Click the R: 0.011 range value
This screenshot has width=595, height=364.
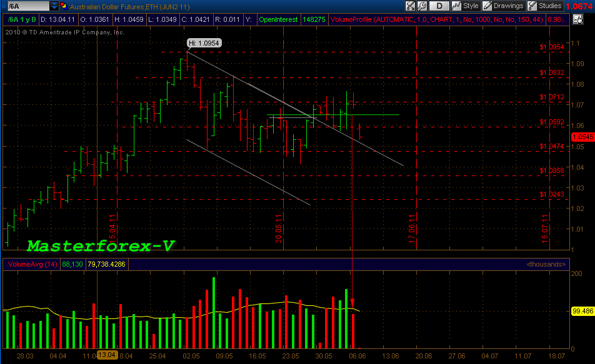pos(227,19)
